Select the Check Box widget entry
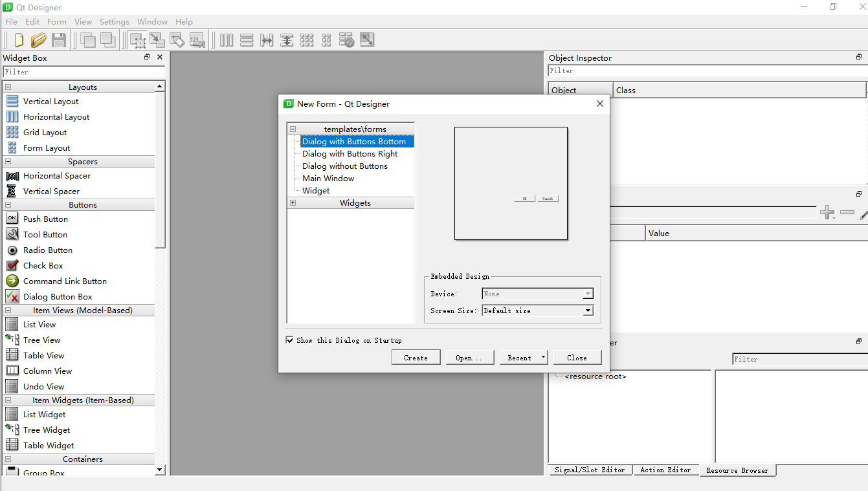 (x=43, y=265)
